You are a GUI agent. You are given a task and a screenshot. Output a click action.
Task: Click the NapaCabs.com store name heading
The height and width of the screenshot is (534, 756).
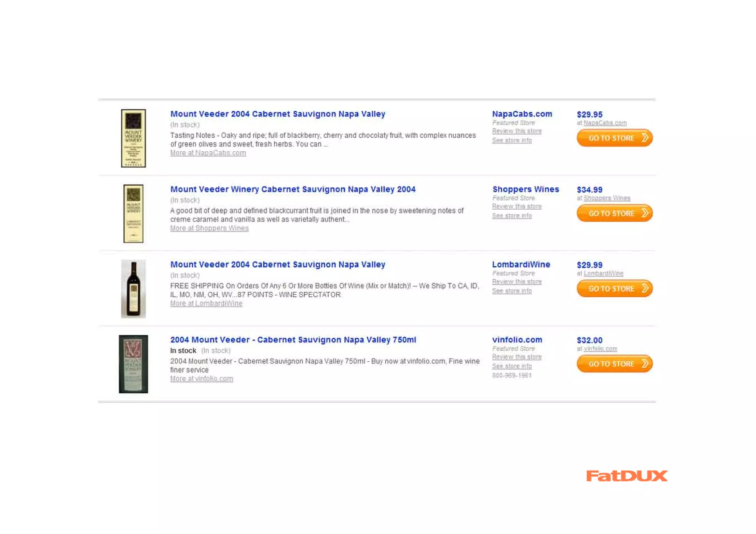coord(522,114)
